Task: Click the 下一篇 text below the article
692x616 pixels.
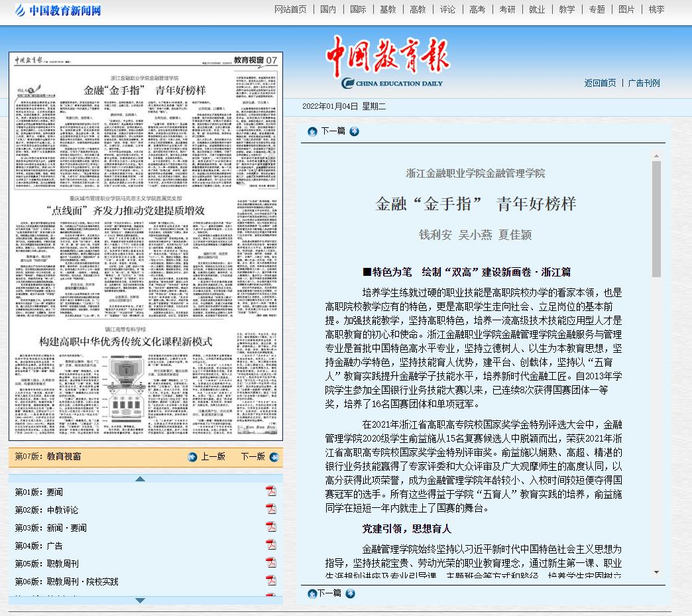Action: 329,593
